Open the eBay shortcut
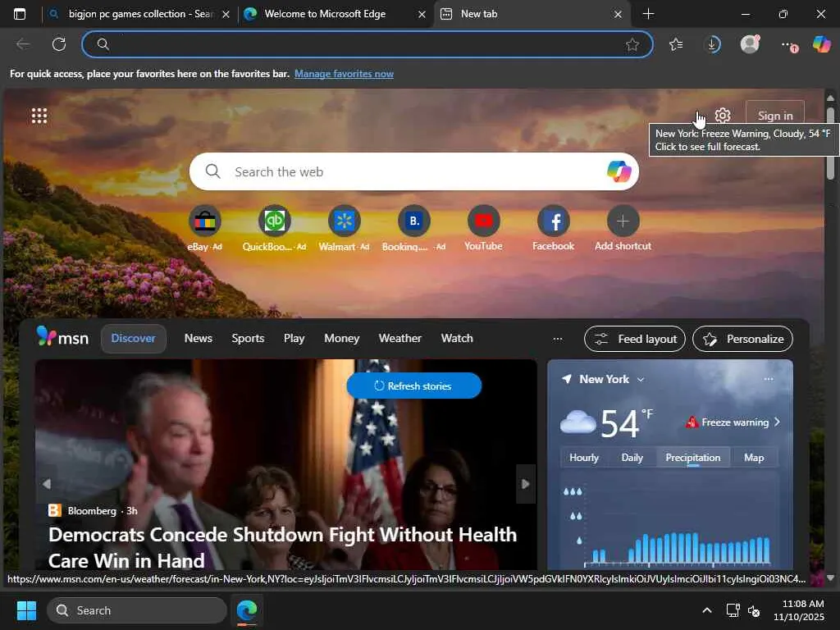Screen dimensions: 840x630 coord(204,221)
